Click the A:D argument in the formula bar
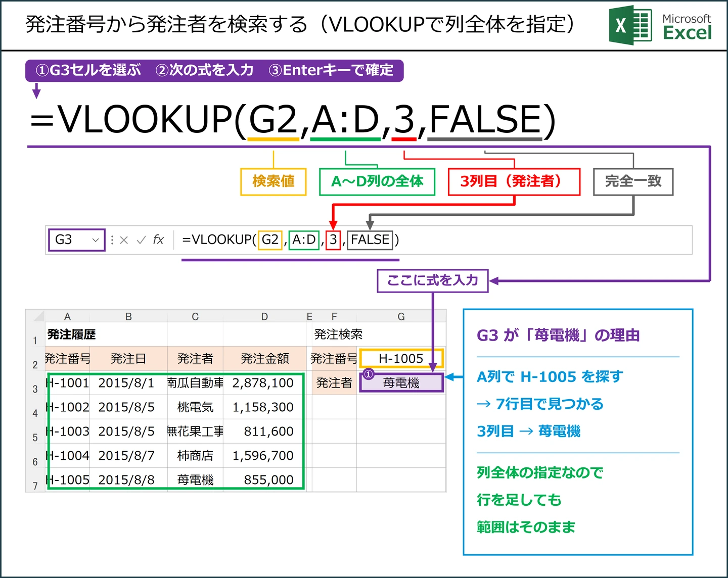The height and width of the screenshot is (578, 728). (x=304, y=239)
